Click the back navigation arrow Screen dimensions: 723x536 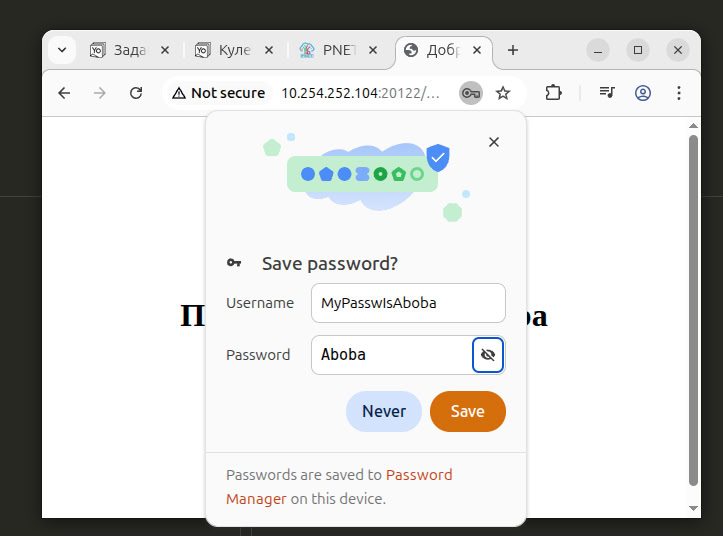coord(64,93)
